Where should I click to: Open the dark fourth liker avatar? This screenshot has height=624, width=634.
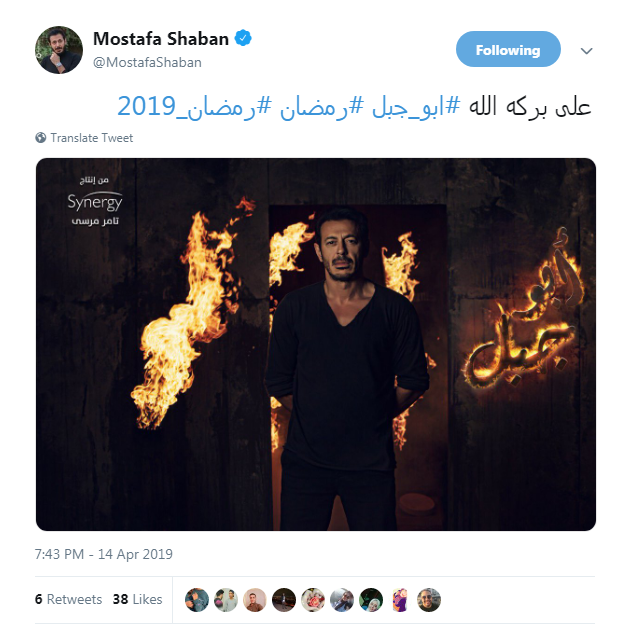tap(284, 599)
